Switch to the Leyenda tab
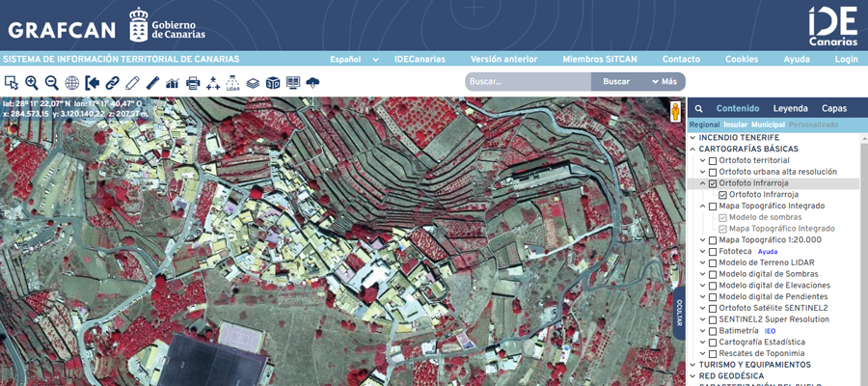868x386 pixels. pos(790,108)
